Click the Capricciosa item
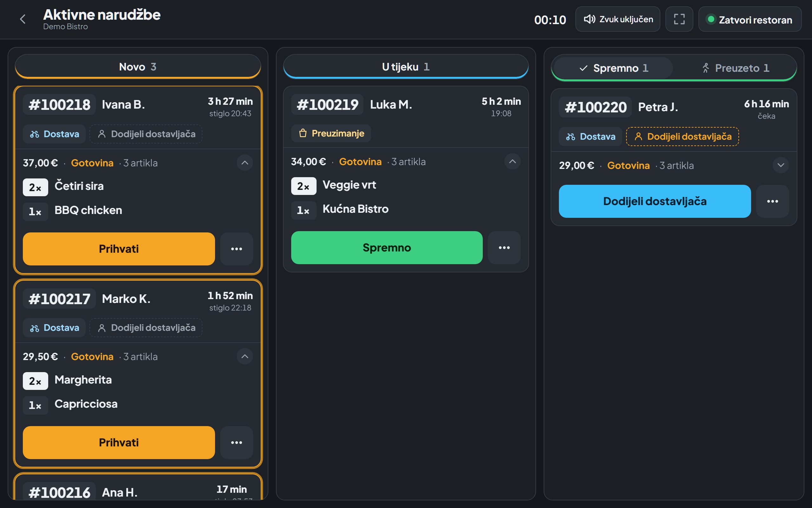The height and width of the screenshot is (508, 812). (86, 404)
